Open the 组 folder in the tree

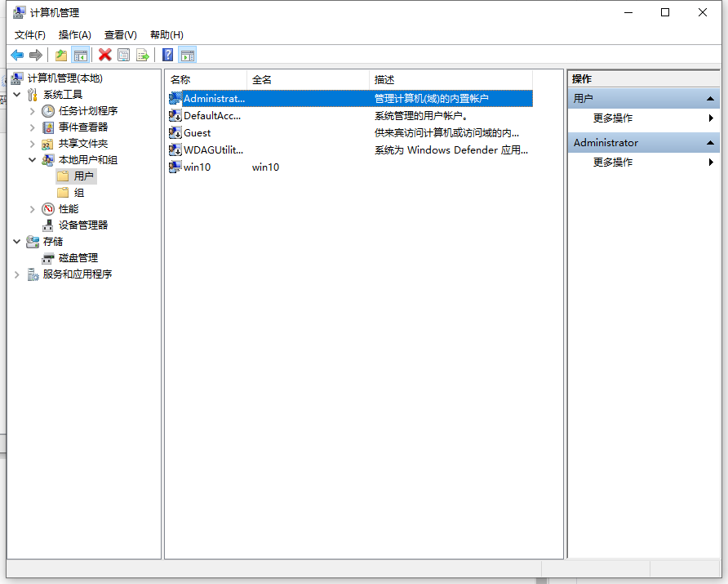coord(78,193)
